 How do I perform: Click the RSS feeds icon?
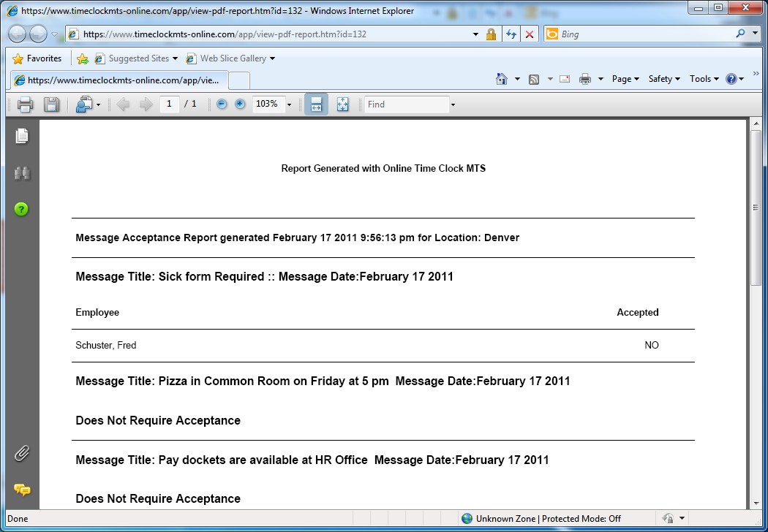point(534,79)
